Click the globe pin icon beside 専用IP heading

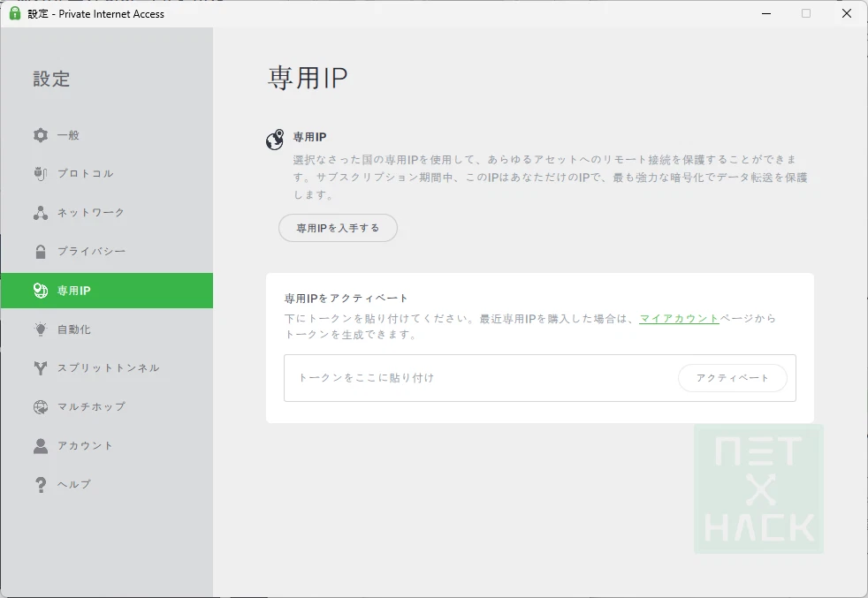coord(275,140)
